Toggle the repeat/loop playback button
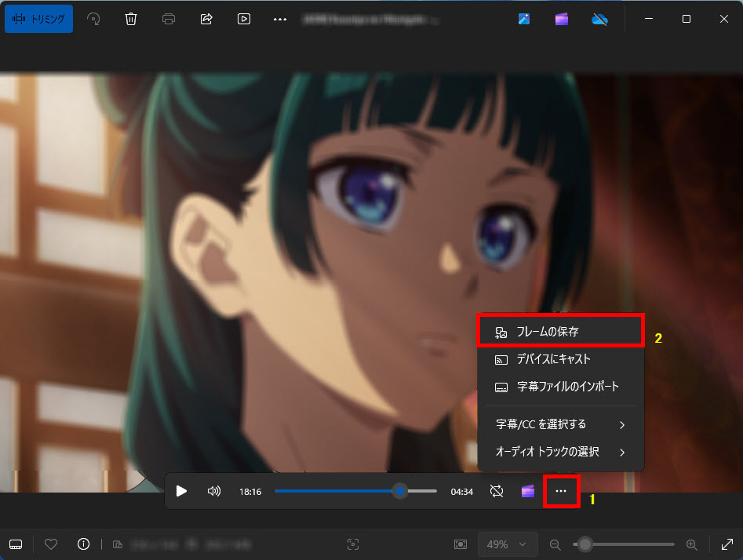The width and height of the screenshot is (743, 560). pos(496,491)
